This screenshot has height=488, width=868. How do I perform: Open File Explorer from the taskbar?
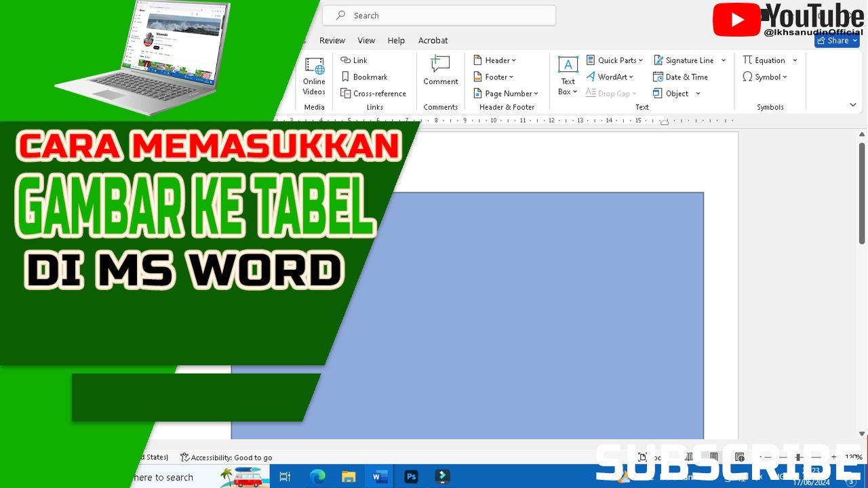click(x=349, y=476)
